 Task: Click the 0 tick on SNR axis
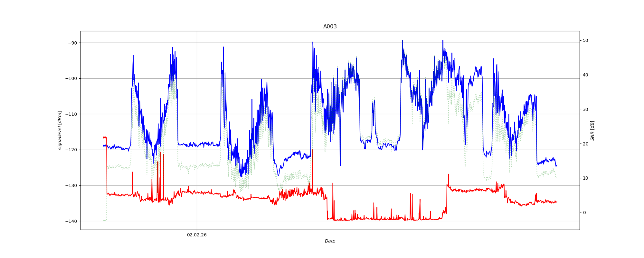[x=584, y=213]
